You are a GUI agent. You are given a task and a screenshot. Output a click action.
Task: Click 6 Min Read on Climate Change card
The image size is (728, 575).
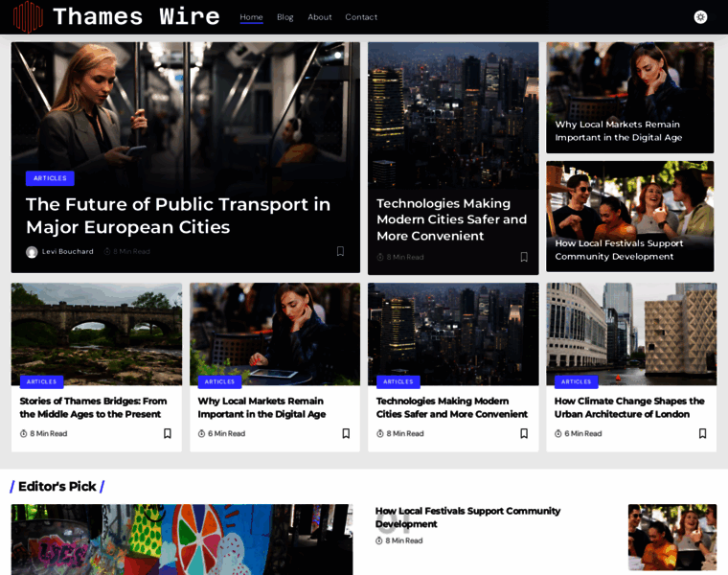[x=583, y=433]
